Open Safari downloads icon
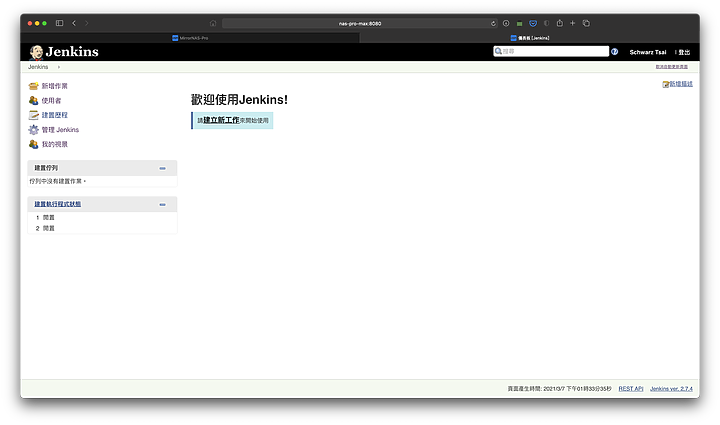The width and height of the screenshot is (720, 425). click(506, 23)
